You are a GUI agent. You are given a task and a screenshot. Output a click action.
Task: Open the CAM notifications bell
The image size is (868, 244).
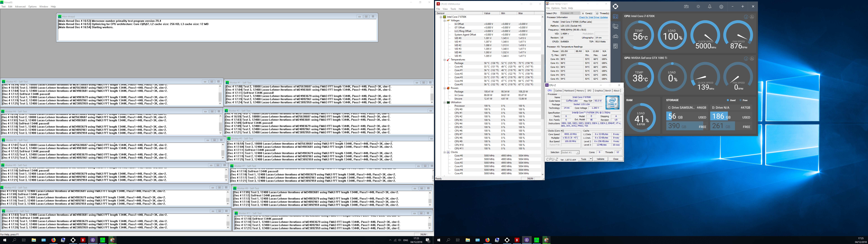(x=710, y=6)
